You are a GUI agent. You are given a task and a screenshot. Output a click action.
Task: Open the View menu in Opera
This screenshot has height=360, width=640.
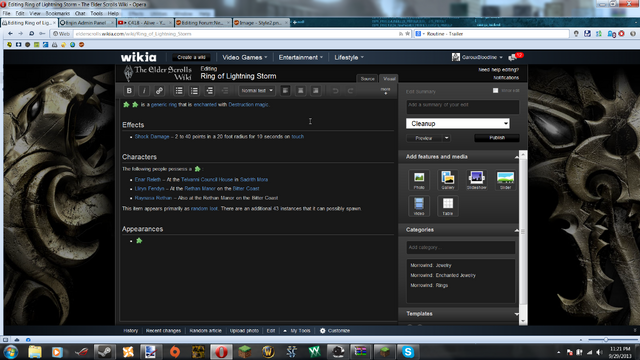(35, 13)
